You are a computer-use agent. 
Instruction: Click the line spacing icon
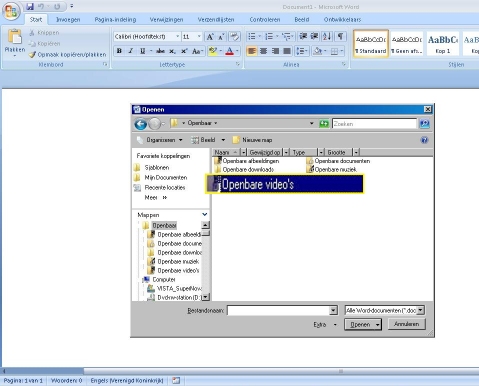(x=300, y=51)
